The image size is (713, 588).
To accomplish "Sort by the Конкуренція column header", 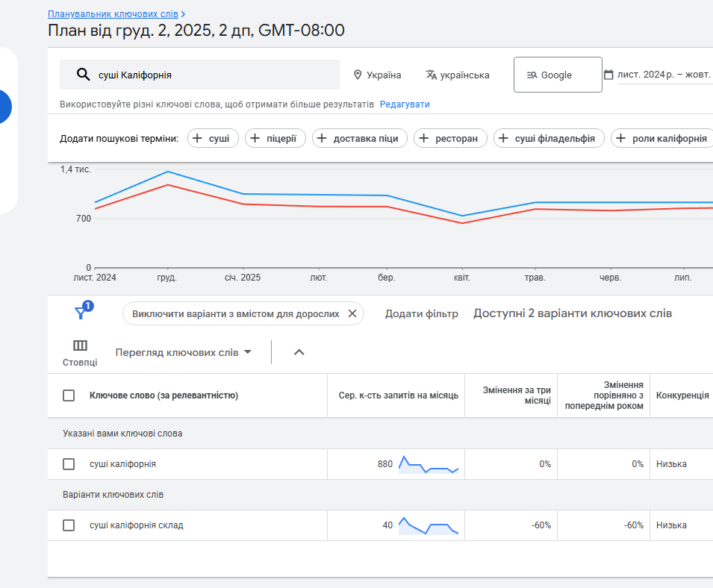I will [682, 395].
